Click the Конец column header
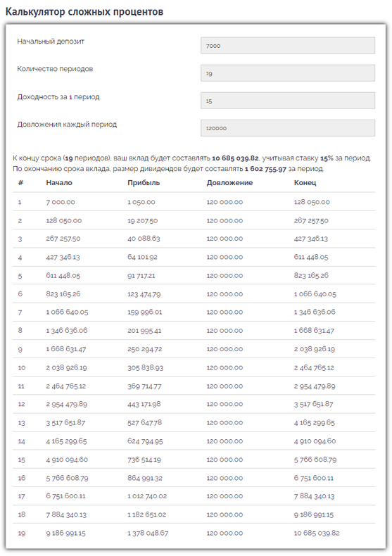Image resolution: width=392 pixels, height=556 pixels. [x=305, y=183]
